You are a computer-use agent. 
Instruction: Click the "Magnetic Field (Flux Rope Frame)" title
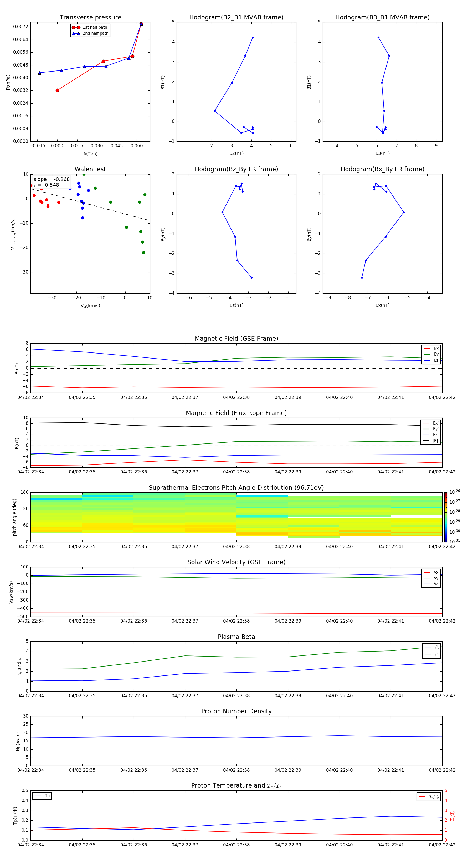click(x=236, y=413)
